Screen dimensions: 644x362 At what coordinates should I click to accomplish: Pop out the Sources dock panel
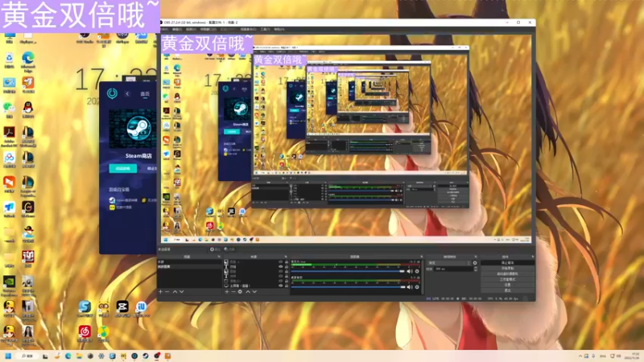click(x=286, y=257)
